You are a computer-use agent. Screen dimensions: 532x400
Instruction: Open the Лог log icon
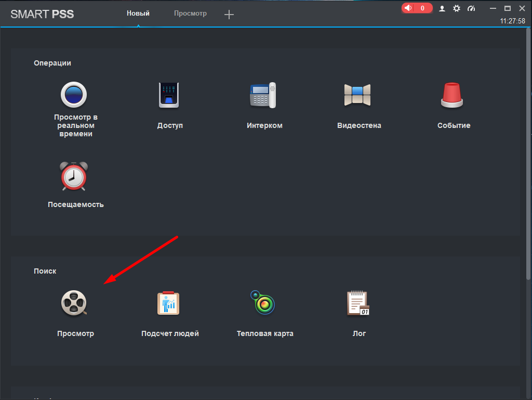coord(358,303)
